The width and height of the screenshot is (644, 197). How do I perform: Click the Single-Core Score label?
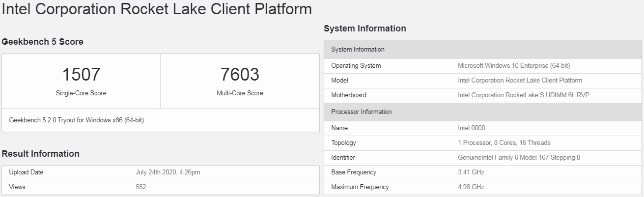(81, 93)
